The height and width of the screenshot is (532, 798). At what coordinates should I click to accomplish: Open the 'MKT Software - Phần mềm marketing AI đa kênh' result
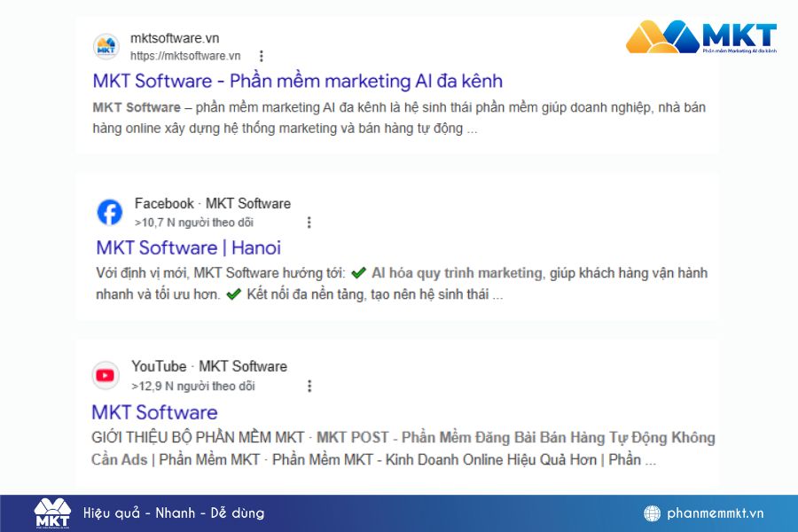point(298,81)
